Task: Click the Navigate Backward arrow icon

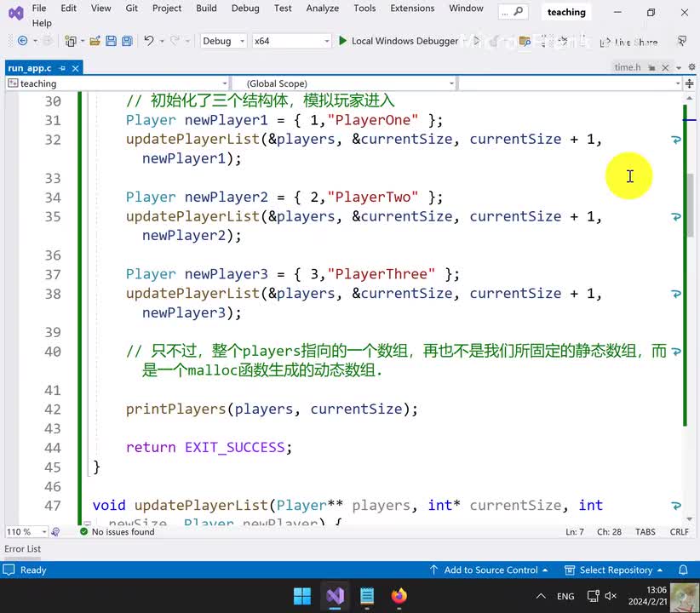Action: coord(22,41)
